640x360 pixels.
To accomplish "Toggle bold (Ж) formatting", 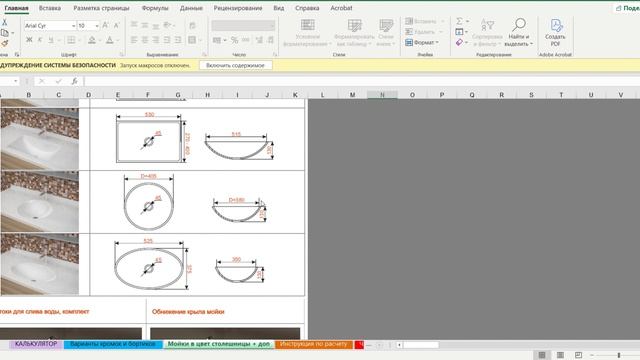I will click(x=29, y=40).
